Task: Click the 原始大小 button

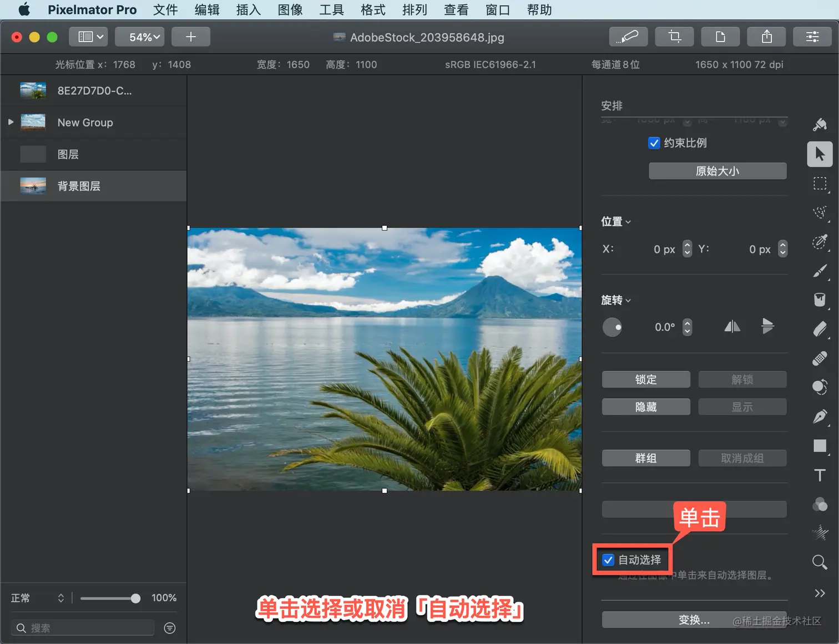Action: point(717,171)
